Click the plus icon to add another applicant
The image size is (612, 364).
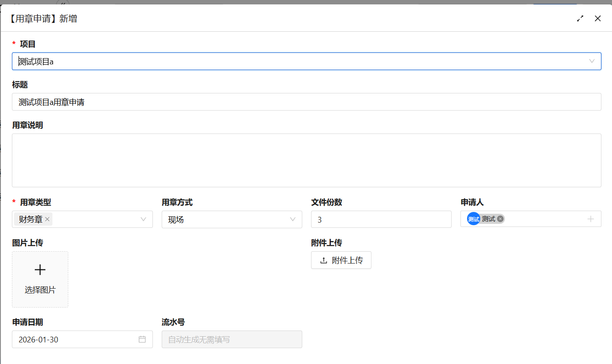(x=590, y=219)
